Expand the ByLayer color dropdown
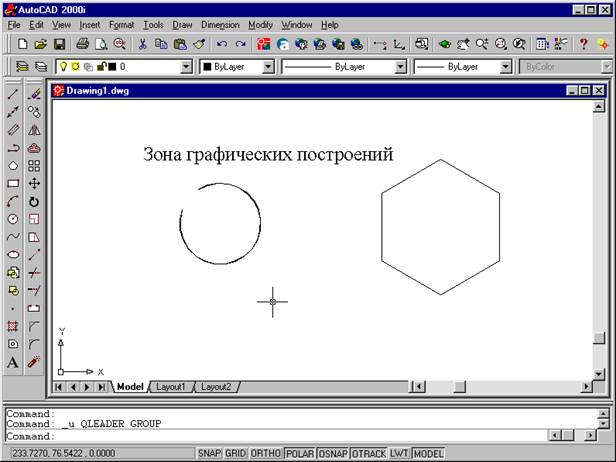The height and width of the screenshot is (462, 616). tap(267, 67)
